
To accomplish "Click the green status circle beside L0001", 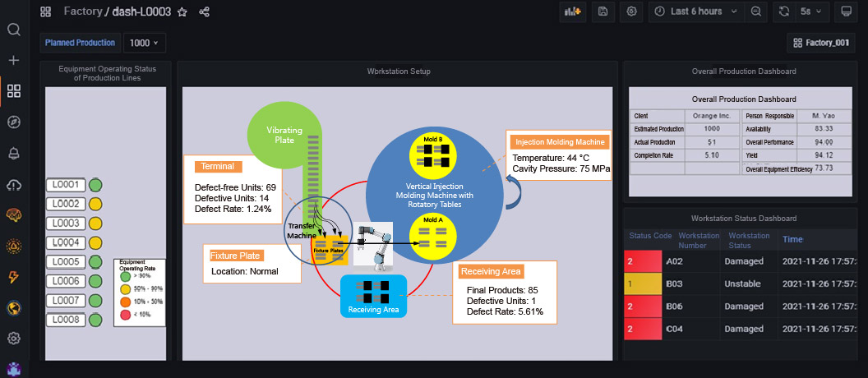I will coord(95,185).
